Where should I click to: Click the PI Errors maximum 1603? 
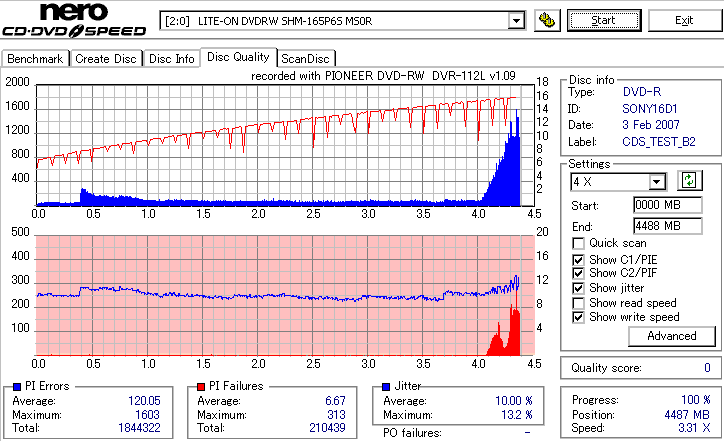pos(147,415)
